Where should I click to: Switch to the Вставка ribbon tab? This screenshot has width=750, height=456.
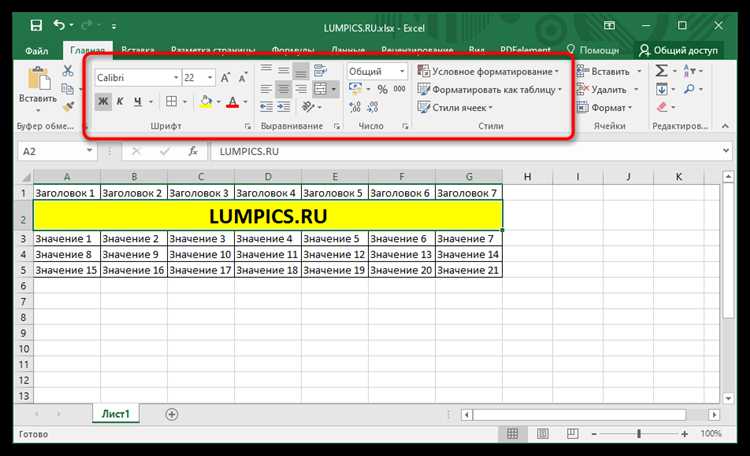139,48
